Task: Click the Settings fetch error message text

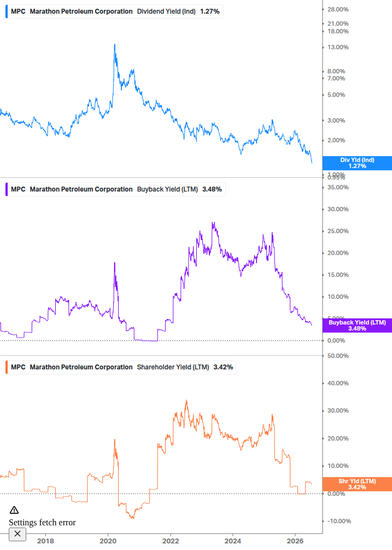Action: pyautogui.click(x=43, y=522)
